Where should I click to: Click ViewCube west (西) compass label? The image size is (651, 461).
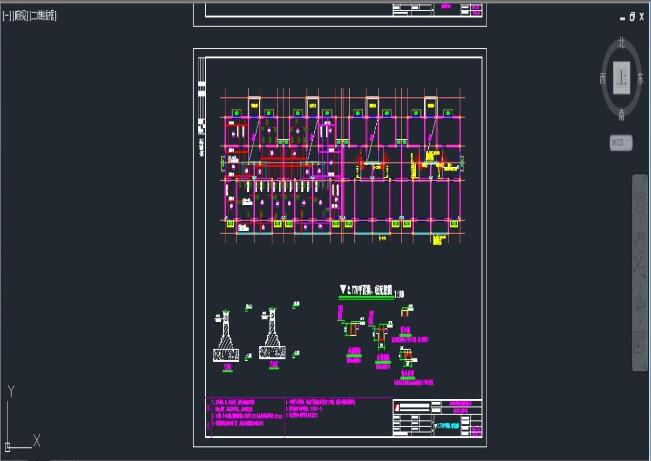pos(602,77)
